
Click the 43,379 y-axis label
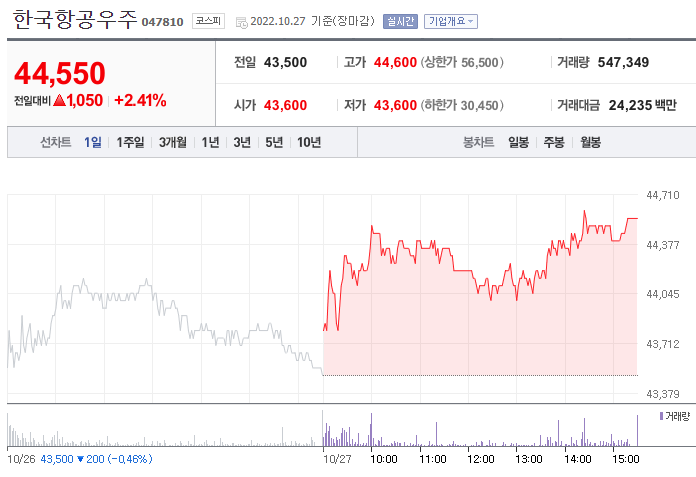663,394
